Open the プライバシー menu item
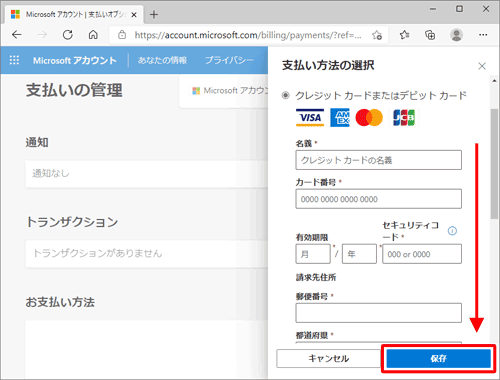Screen dimensions: 500x380 pos(229,60)
